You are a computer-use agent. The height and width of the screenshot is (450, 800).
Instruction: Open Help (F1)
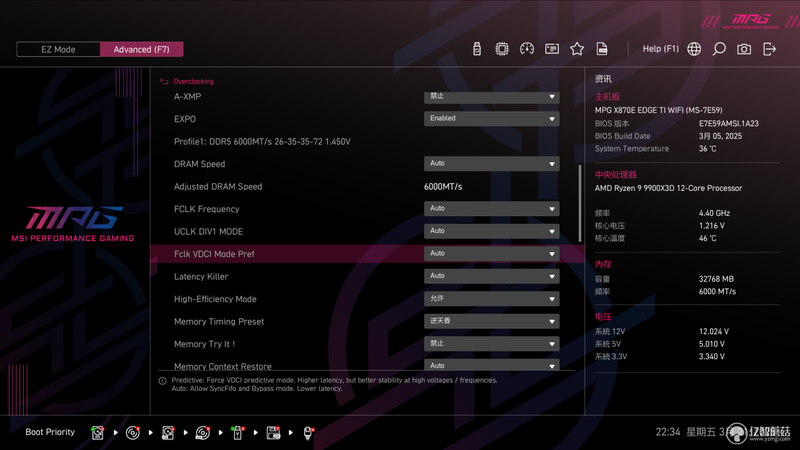pyautogui.click(x=661, y=49)
